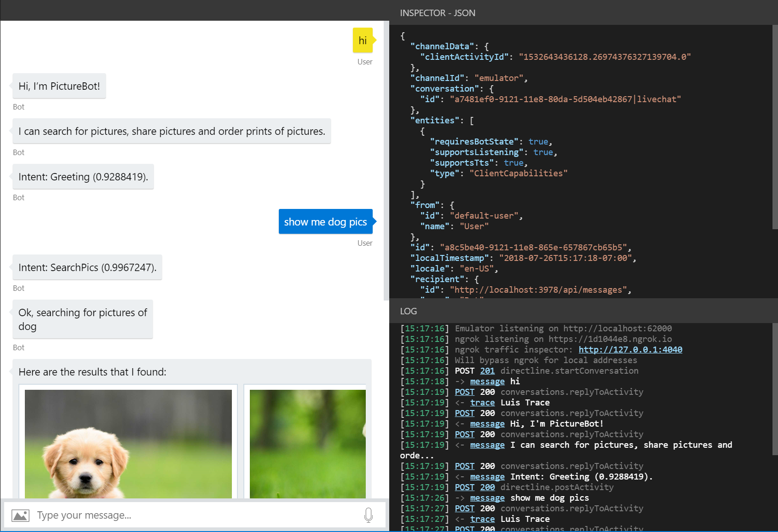Select 'Intent: SearchPics (0.9967247).' chat bubble

87,267
